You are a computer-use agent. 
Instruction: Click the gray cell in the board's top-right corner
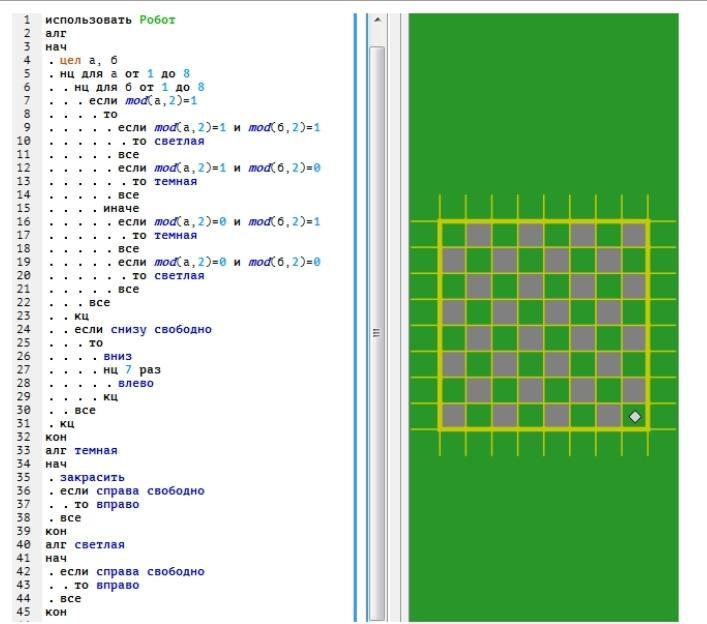[x=634, y=234]
